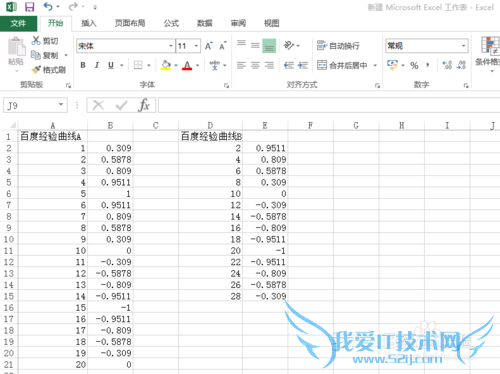This screenshot has height=374, width=500.
Task: Click the text orientation icon
Action: coord(289,45)
